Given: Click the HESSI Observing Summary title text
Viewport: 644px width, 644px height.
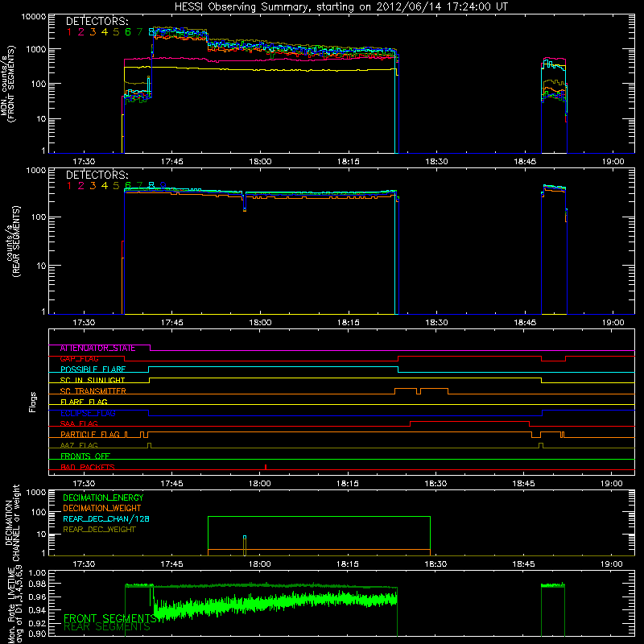Looking at the screenshot, I should (x=341, y=7).
